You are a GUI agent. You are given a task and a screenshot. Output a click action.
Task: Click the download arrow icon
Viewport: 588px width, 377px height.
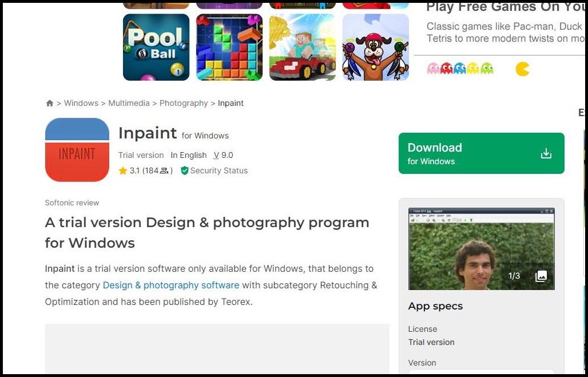546,153
